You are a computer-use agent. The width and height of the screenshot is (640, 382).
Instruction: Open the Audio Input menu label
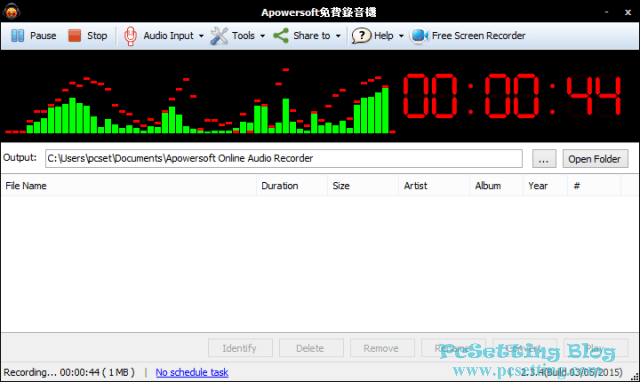pyautogui.click(x=168, y=36)
